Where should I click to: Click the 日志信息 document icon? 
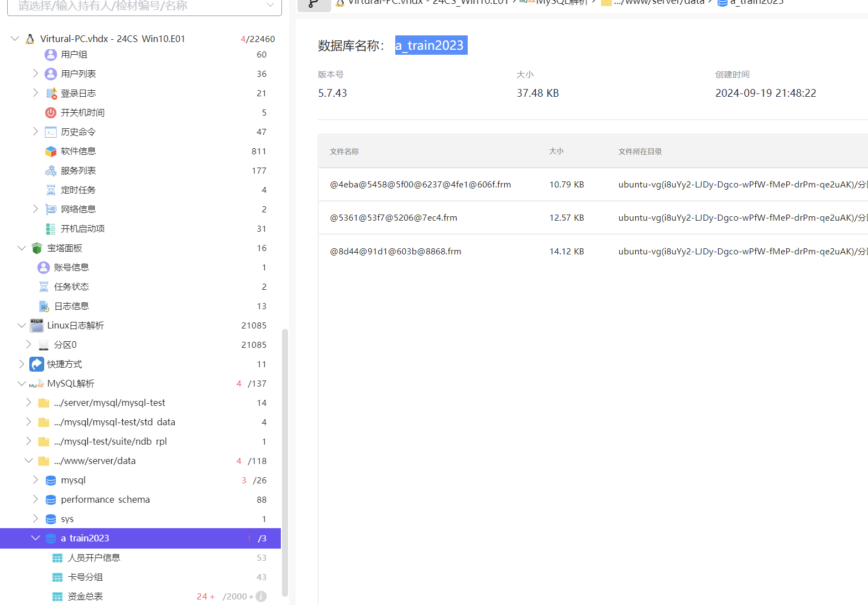44,306
